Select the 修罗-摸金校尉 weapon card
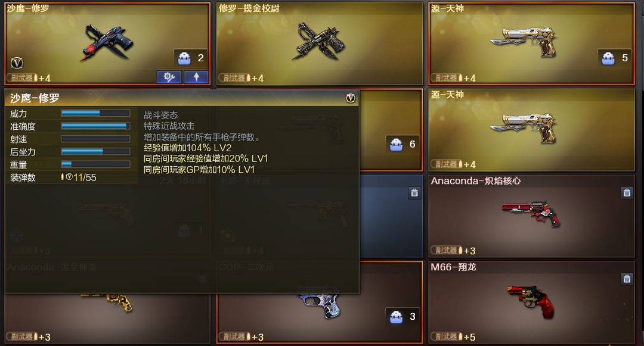 320,43
